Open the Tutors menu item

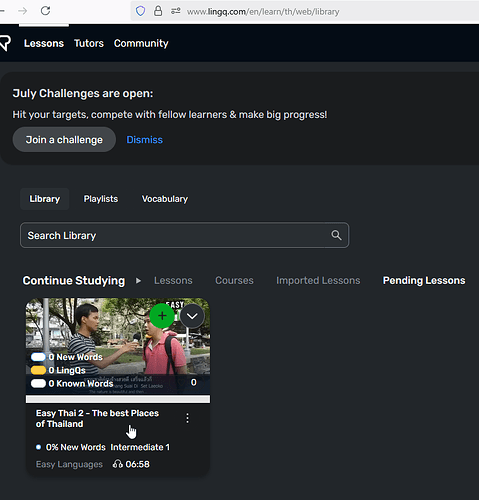point(89,43)
